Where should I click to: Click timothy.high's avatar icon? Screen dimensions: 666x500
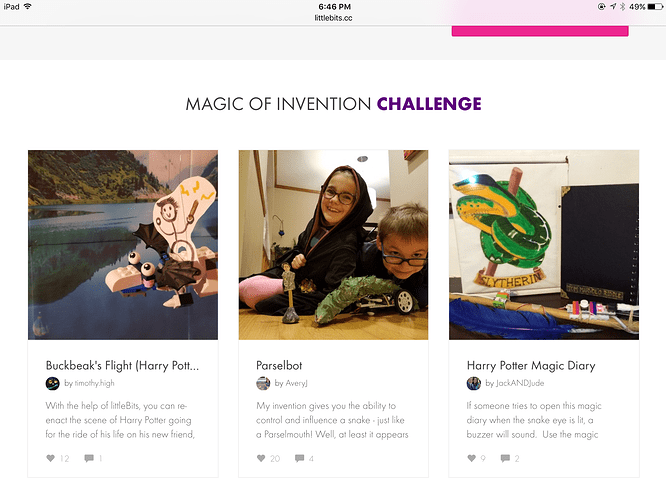53,383
